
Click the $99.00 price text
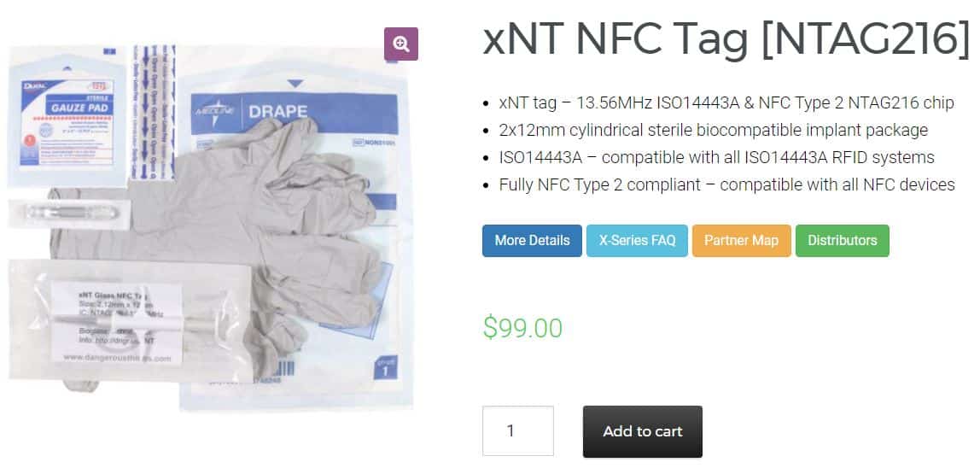[522, 328]
